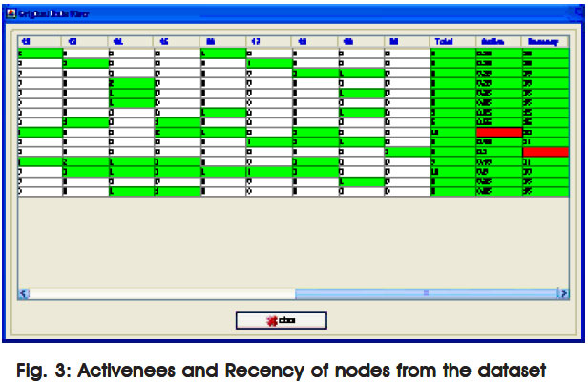588x383 pixels.
Task: Click the blue horizontal scrollbar thumb
Action: pos(425,292)
